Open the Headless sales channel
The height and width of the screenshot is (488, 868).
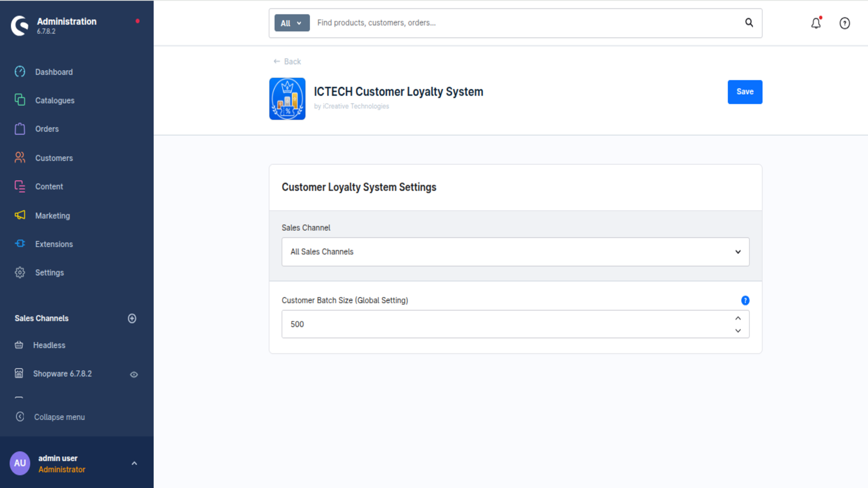[49, 345]
